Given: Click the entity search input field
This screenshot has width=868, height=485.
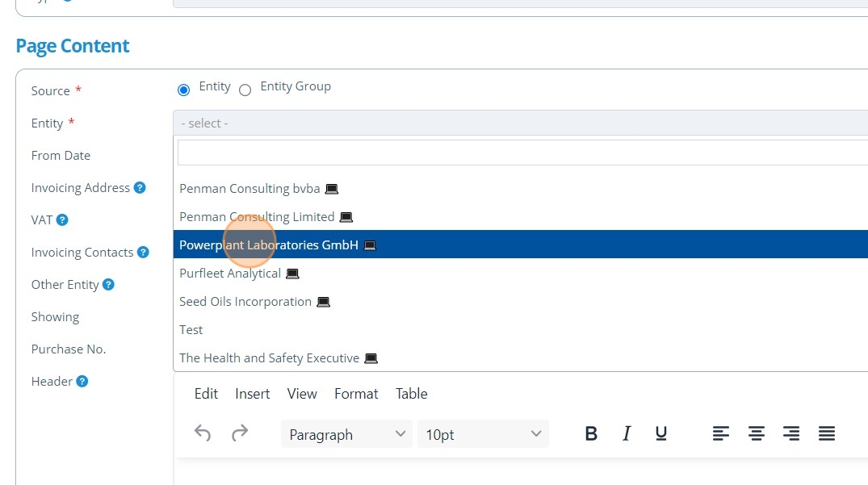Looking at the screenshot, I should 522,153.
